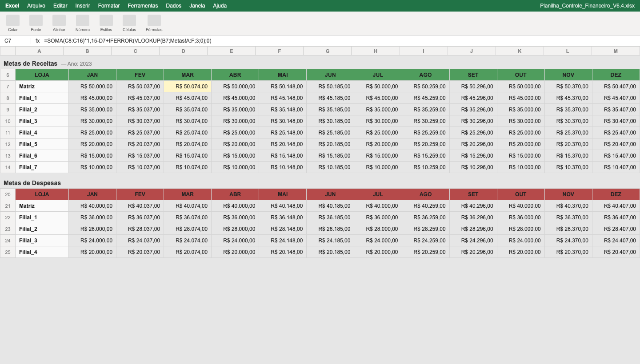Select column D header

point(184,51)
